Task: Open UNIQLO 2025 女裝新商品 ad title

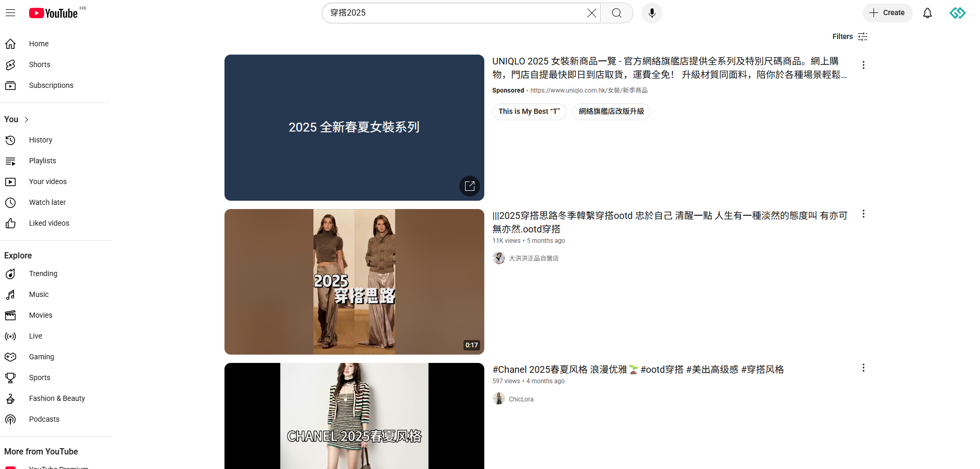Action: 670,68
